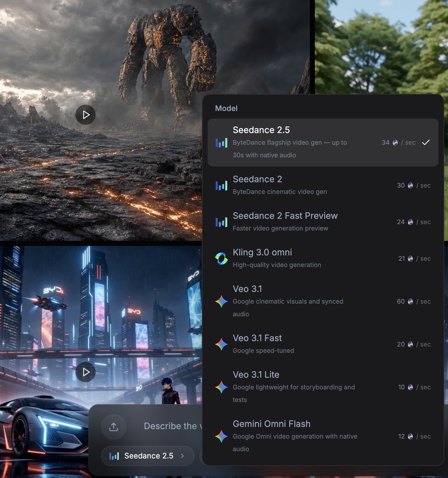Pick the Veo 3.1 Lite option
This screenshot has width=448, height=478.
point(323,387)
